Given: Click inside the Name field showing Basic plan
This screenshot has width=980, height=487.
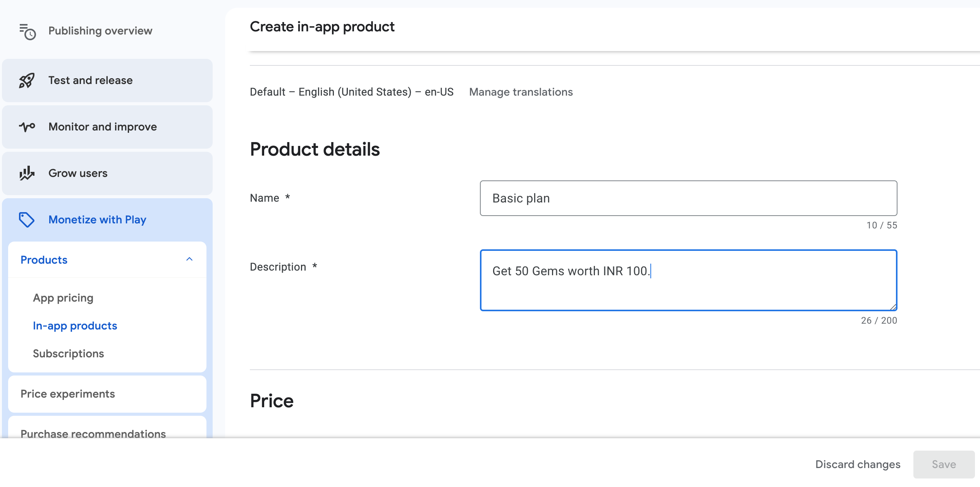Looking at the screenshot, I should click(688, 198).
